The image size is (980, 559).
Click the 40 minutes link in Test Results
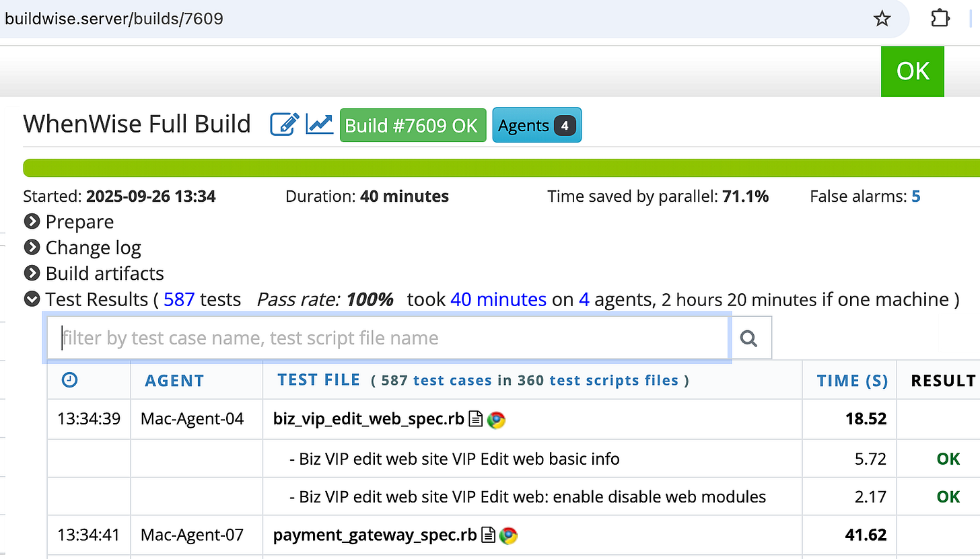[498, 299]
